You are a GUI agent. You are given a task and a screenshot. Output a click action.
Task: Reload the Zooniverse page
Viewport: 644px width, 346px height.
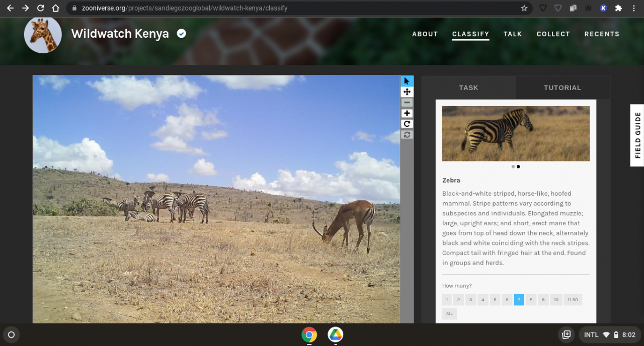(x=41, y=8)
